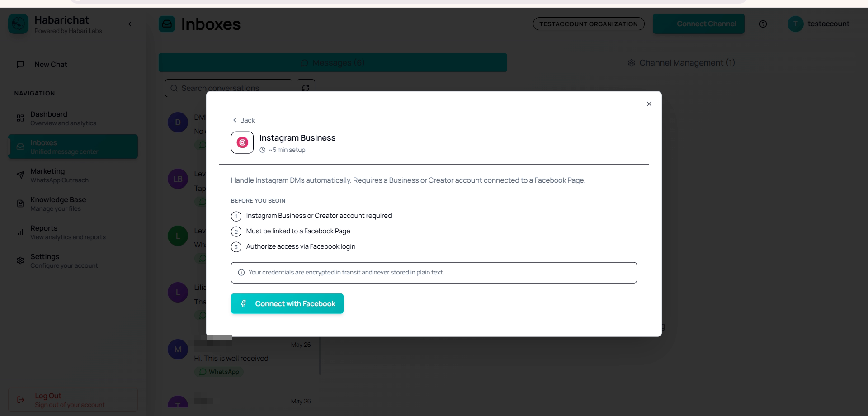Go Back in the dialog

[x=244, y=120]
